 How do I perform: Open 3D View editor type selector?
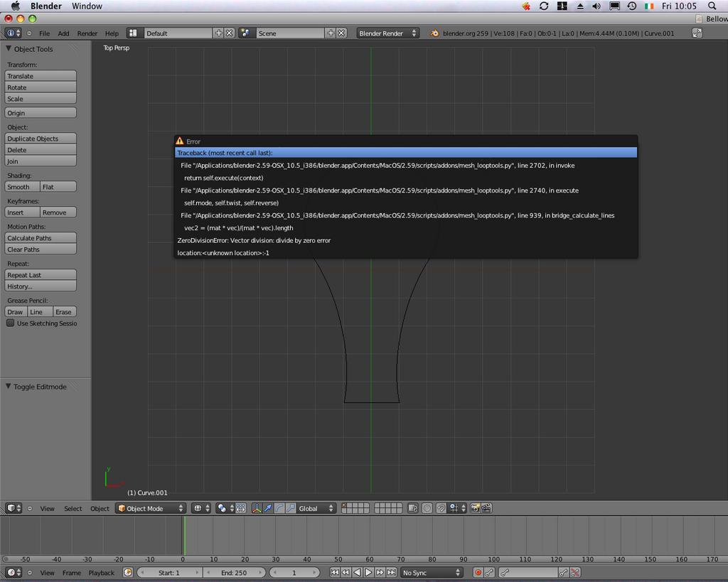14,508
